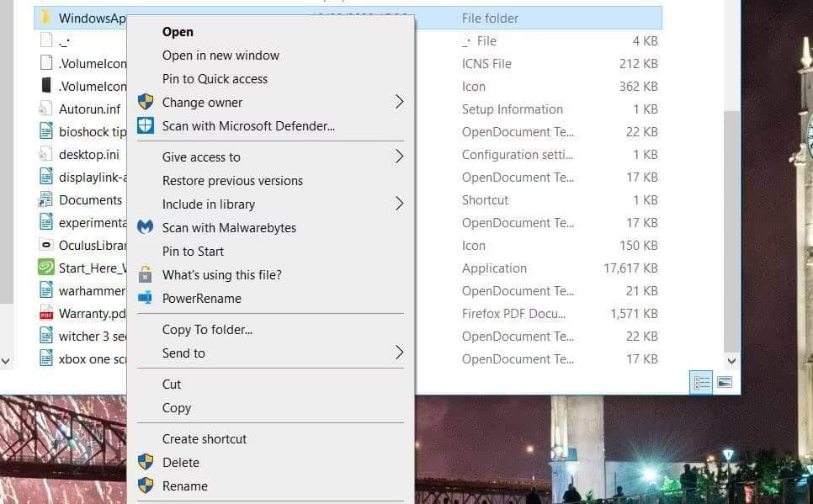
Task: Click the Malwarebytes logo in the context menu
Action: (146, 227)
